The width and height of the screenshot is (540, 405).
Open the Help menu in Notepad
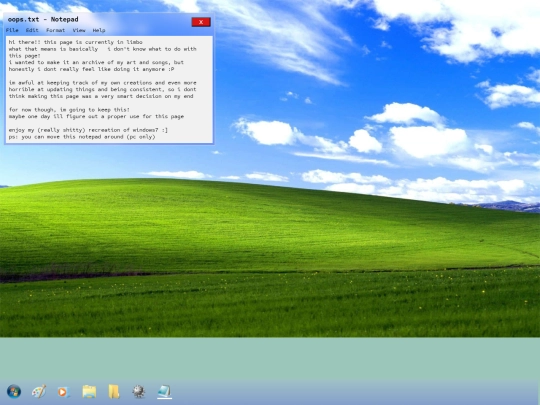tap(99, 30)
